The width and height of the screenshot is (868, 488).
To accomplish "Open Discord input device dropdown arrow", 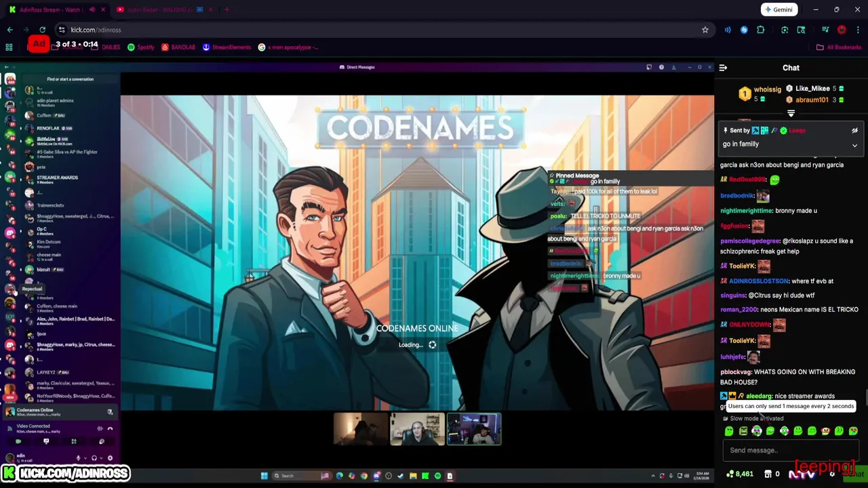I will point(85,458).
